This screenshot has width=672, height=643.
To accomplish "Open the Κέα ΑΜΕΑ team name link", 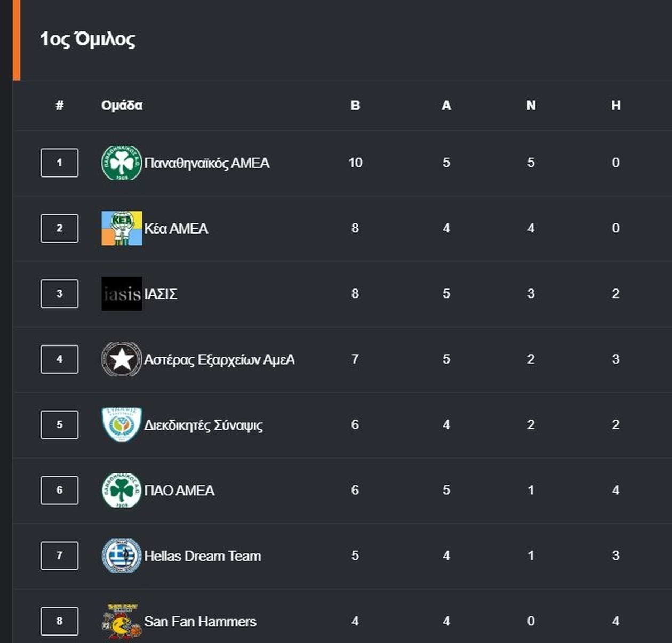I will (x=176, y=229).
